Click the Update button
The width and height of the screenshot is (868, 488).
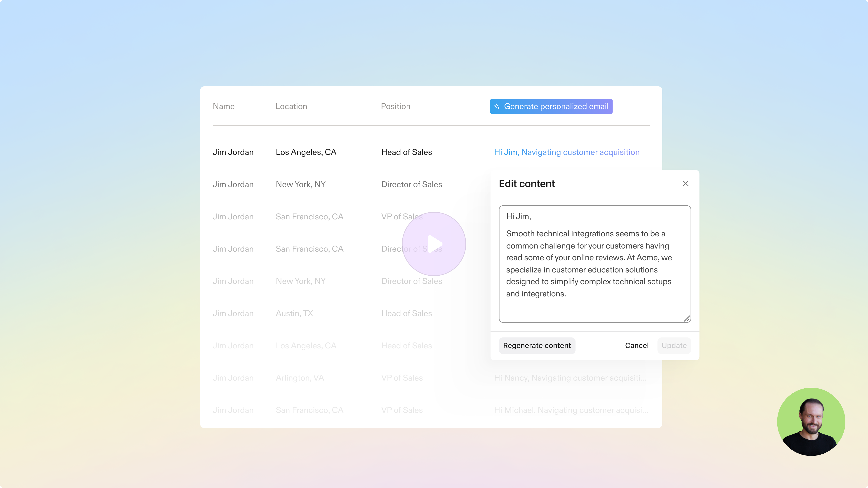pyautogui.click(x=674, y=345)
